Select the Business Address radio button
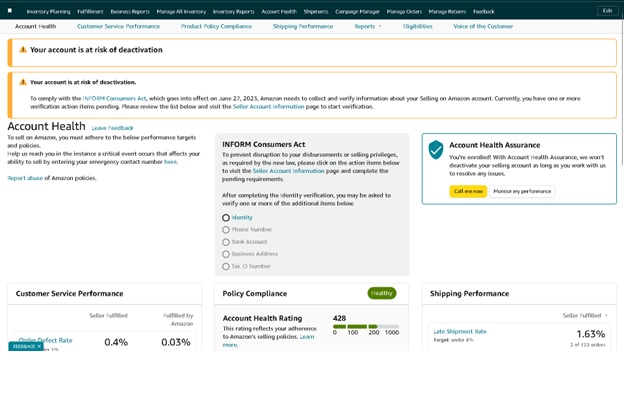 (x=226, y=254)
